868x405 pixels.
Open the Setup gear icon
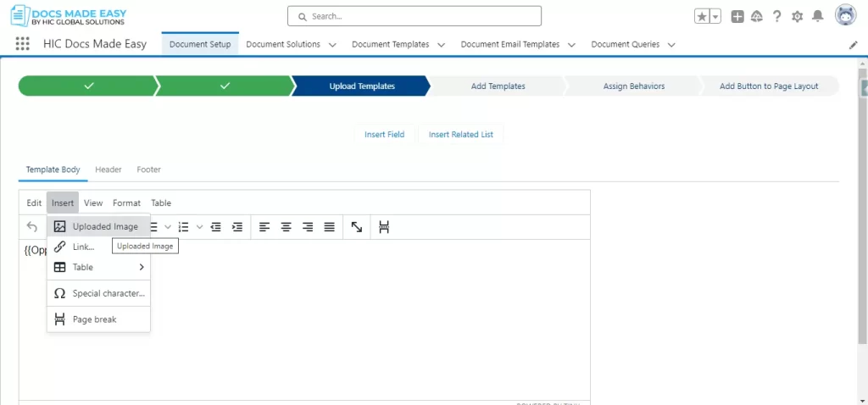[797, 17]
